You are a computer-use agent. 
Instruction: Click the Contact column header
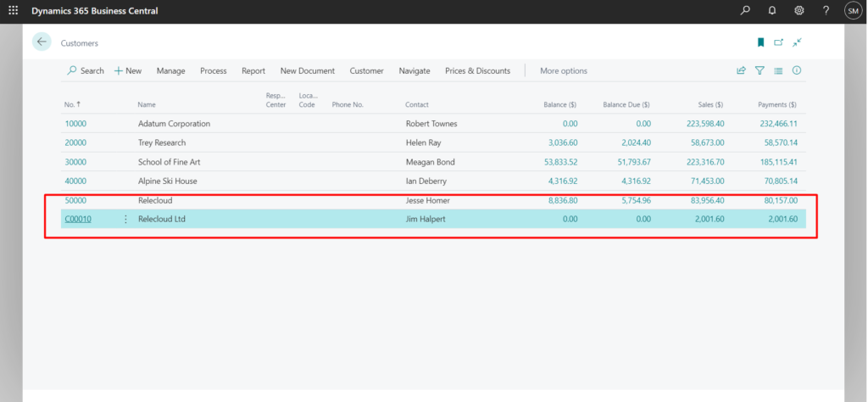pyautogui.click(x=417, y=104)
